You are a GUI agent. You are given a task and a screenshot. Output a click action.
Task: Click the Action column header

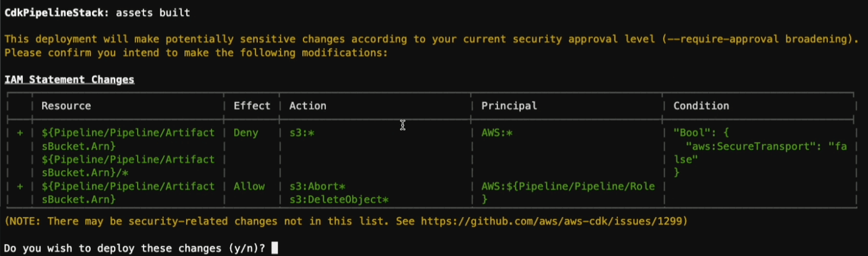[308, 106]
